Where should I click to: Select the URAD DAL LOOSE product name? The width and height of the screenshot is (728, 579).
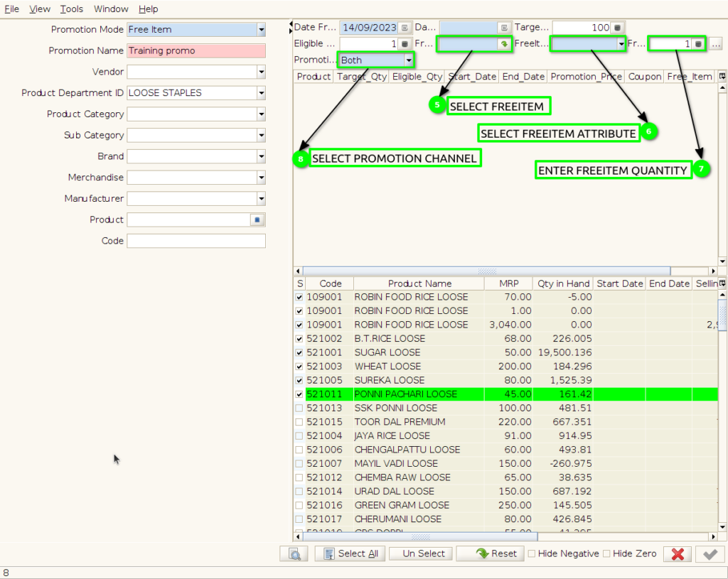[x=394, y=492]
